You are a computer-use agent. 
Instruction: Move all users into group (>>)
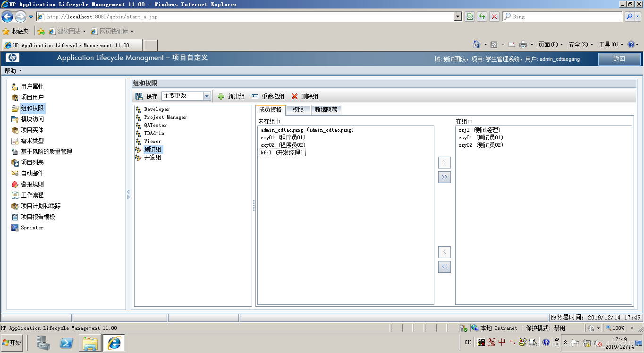[444, 177]
